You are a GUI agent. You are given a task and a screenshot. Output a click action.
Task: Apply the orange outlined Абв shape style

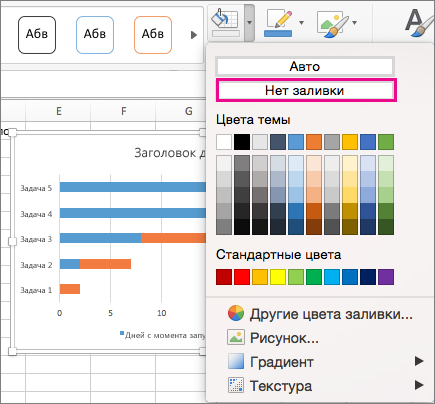tap(153, 35)
